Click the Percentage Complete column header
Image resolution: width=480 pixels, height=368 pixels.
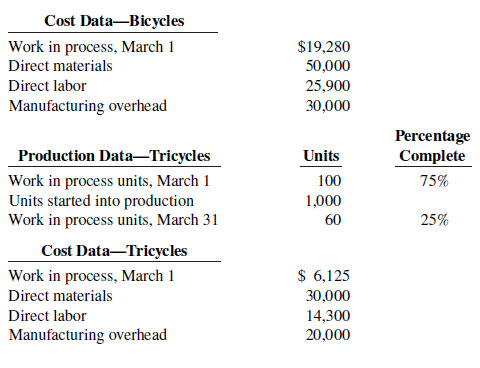point(433,146)
